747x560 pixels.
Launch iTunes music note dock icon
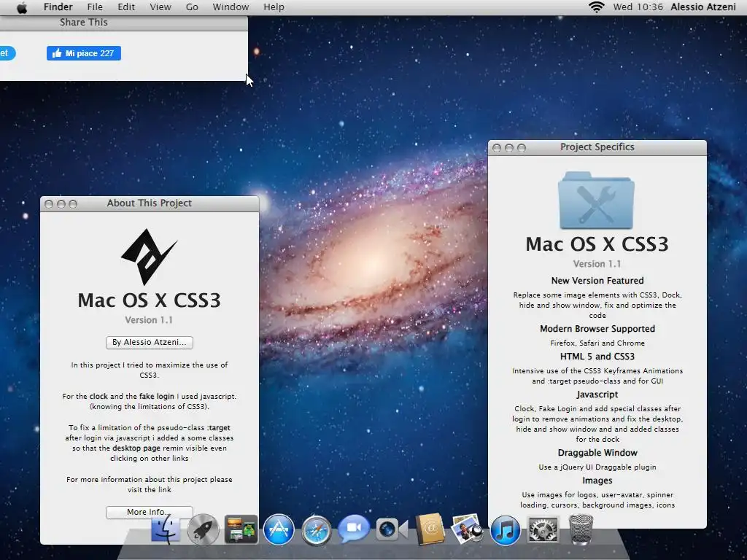[x=505, y=530]
